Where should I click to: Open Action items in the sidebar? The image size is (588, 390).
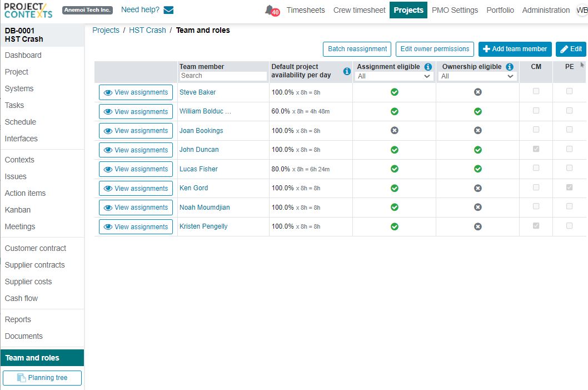(x=25, y=193)
